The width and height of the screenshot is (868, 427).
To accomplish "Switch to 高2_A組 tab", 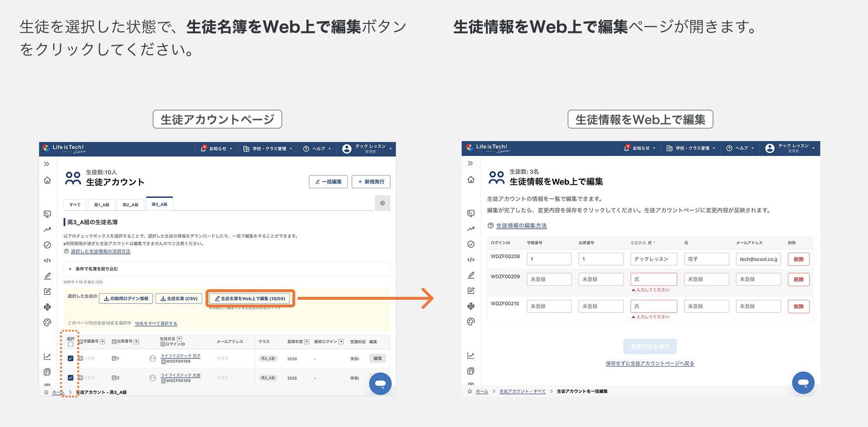I will click(x=130, y=204).
